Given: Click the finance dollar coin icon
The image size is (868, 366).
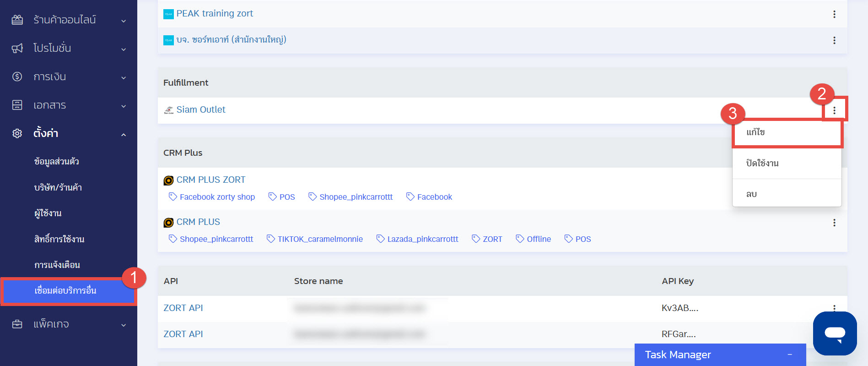Looking at the screenshot, I should tap(17, 76).
